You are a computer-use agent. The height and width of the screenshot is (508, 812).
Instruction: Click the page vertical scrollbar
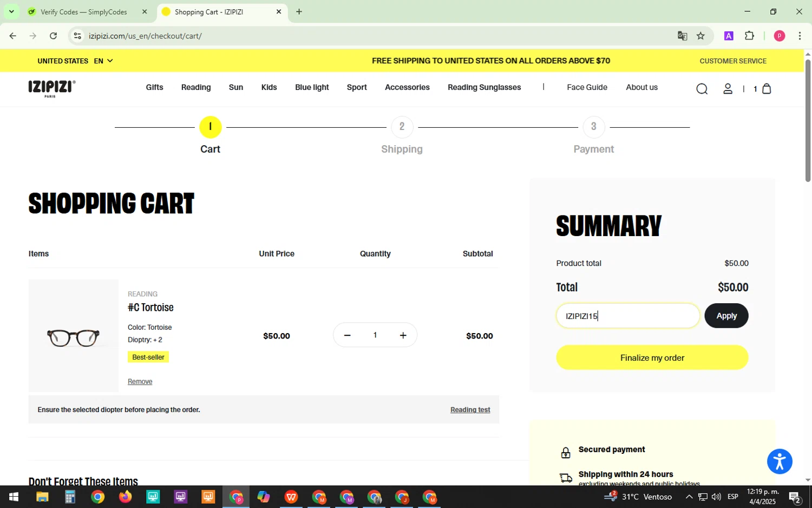click(x=808, y=120)
